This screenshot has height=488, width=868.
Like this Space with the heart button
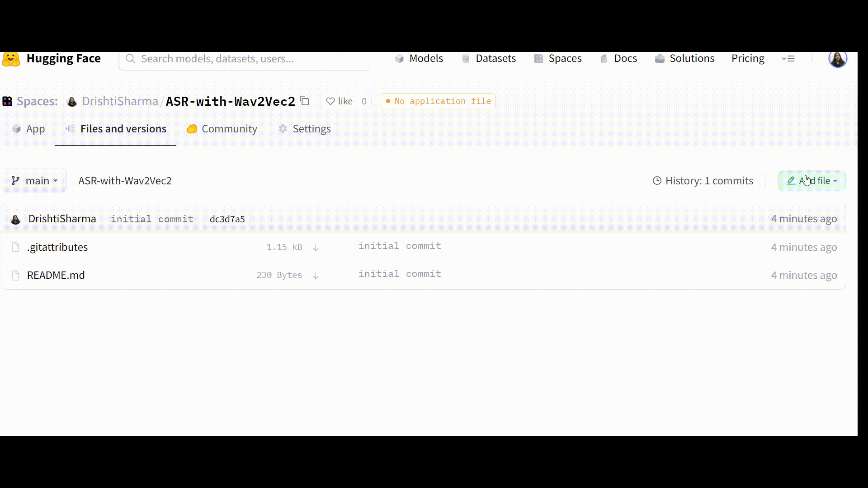[x=340, y=101]
